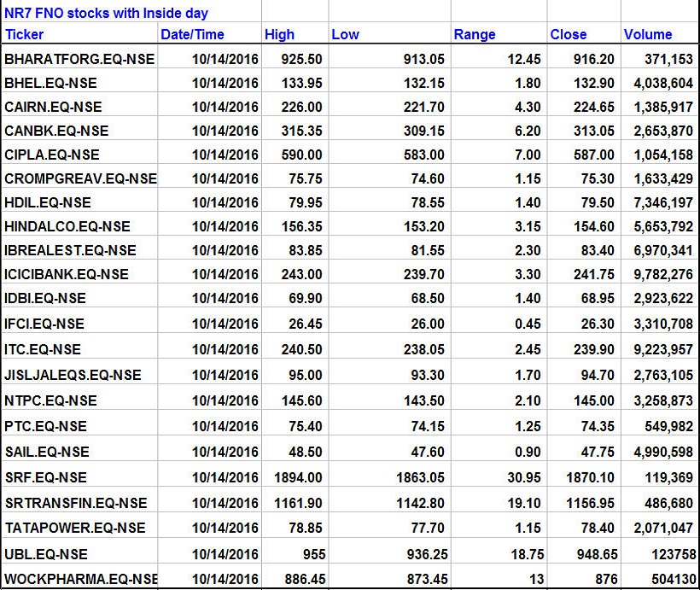Image resolution: width=700 pixels, height=590 pixels.
Task: Select the Date/Time column header
Action: pos(192,35)
